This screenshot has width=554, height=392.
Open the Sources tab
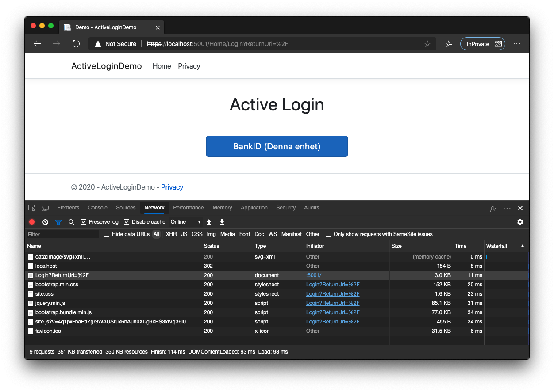point(126,208)
